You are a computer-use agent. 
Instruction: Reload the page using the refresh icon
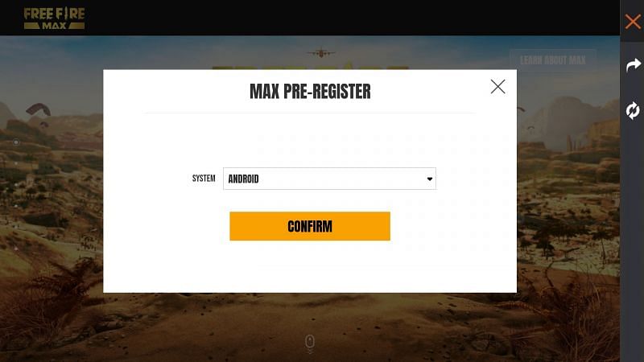633,110
